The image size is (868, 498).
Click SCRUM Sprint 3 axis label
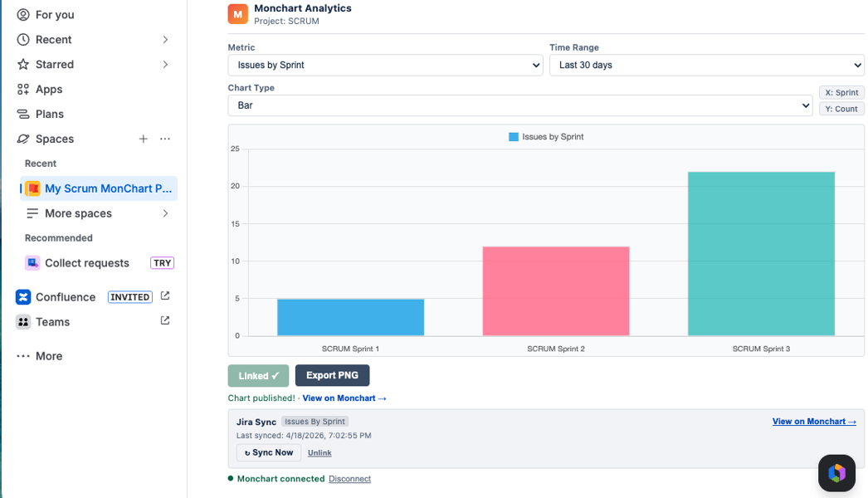761,349
